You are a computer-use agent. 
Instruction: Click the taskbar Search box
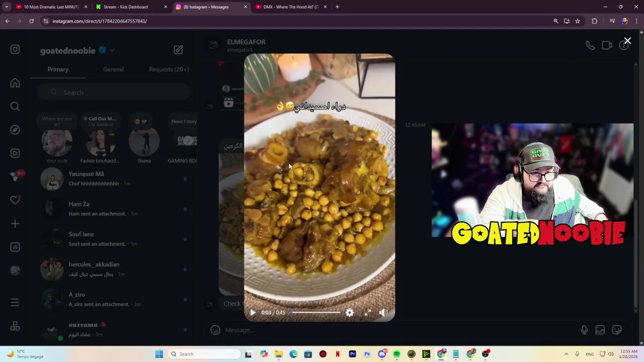tap(204, 354)
